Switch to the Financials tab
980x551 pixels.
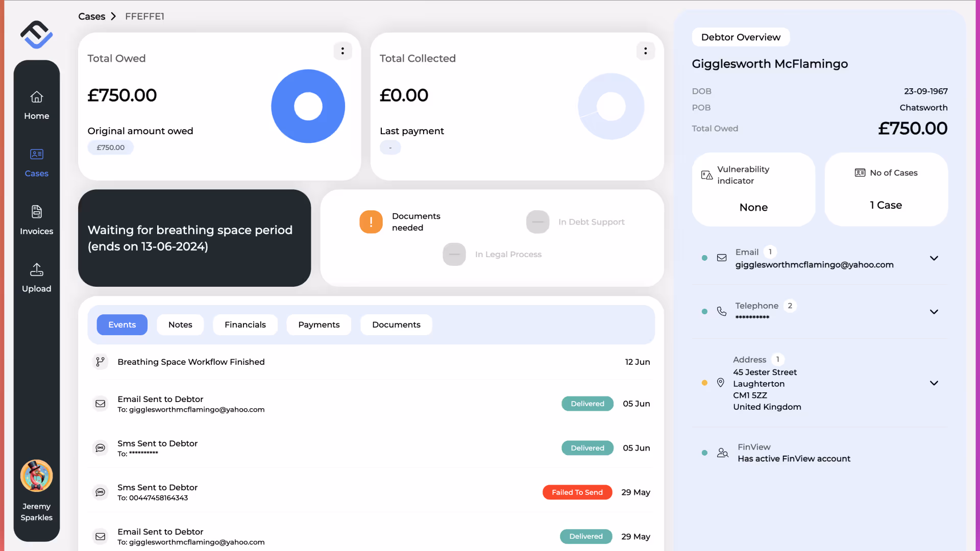coord(245,325)
